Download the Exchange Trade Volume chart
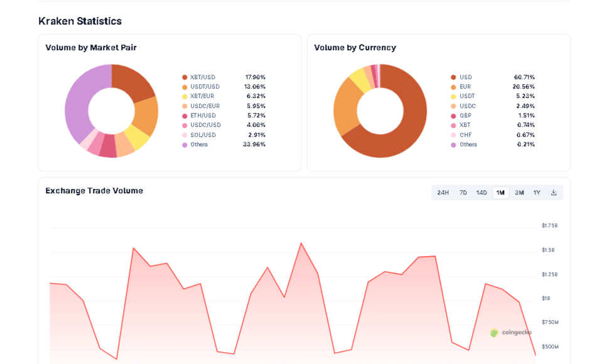Image resolution: width=597 pixels, height=364 pixels. 554,193
